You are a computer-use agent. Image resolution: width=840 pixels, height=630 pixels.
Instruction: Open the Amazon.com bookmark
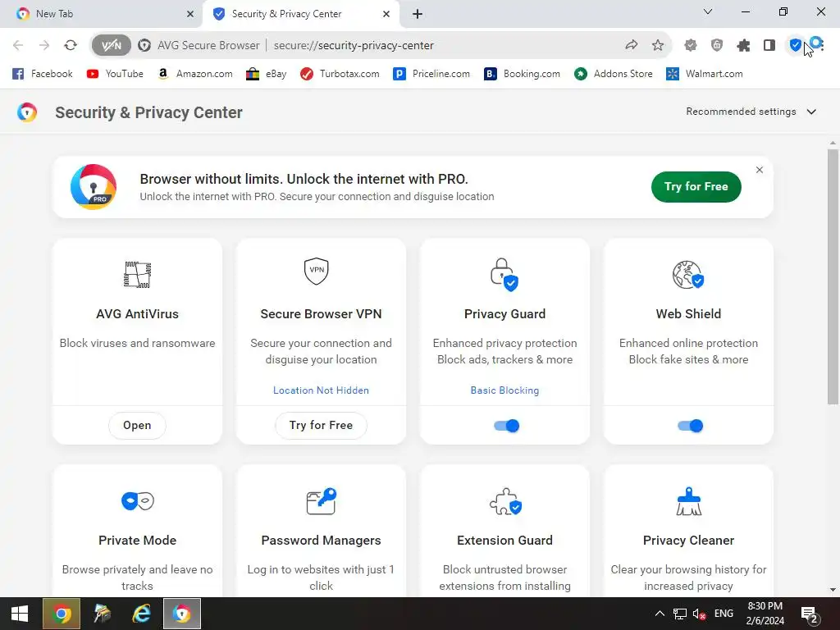pyautogui.click(x=195, y=74)
